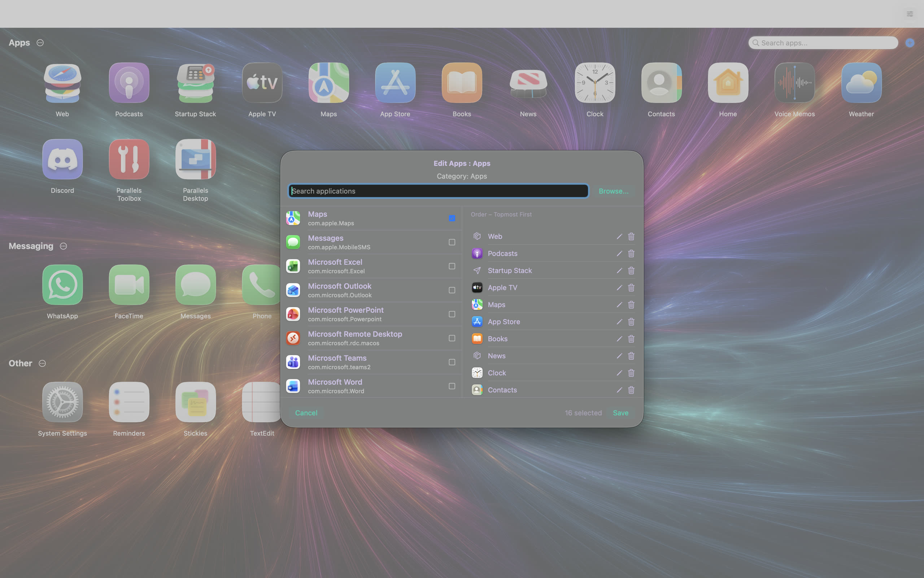Open the Contacts app icon
This screenshot has height=578, width=924.
[661, 83]
